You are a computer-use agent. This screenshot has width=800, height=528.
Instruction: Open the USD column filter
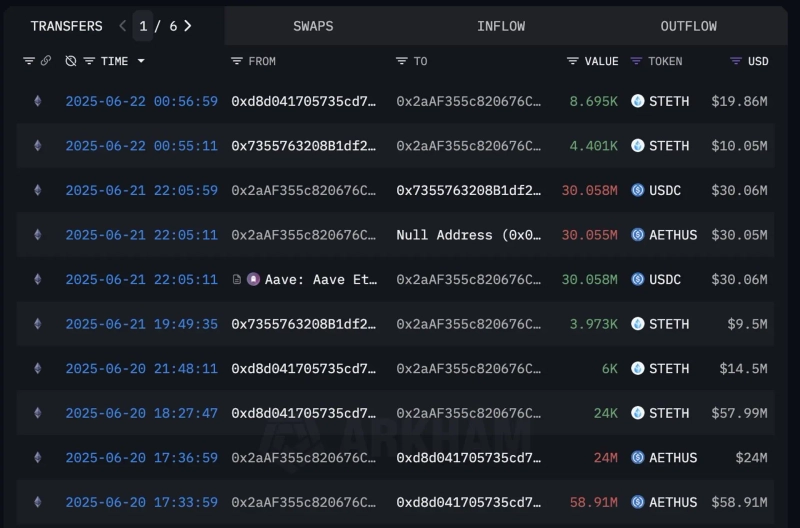[737, 61]
